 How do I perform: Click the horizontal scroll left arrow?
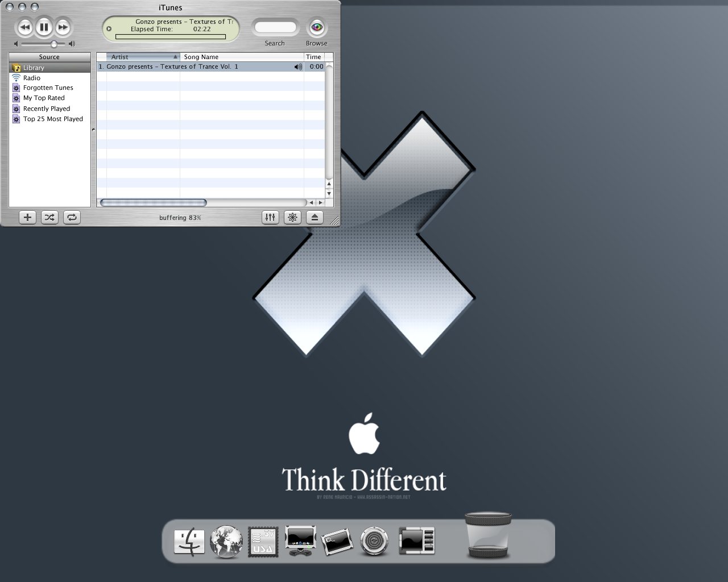click(311, 202)
